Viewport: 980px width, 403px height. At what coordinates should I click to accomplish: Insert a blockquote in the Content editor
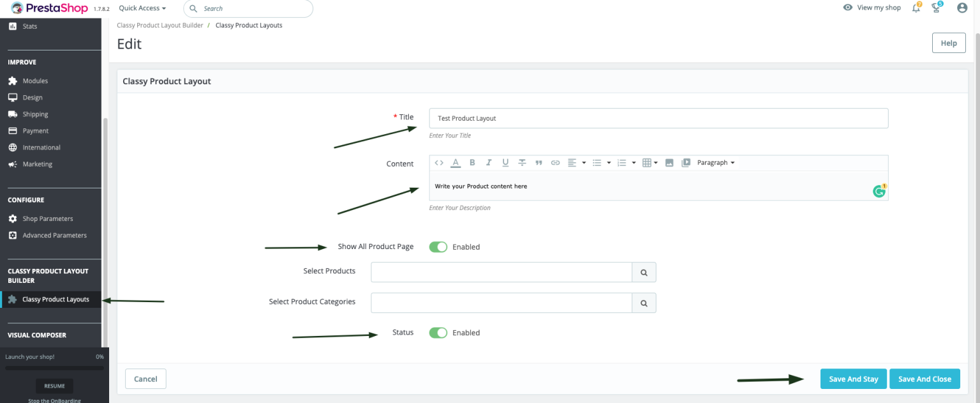[x=538, y=162]
